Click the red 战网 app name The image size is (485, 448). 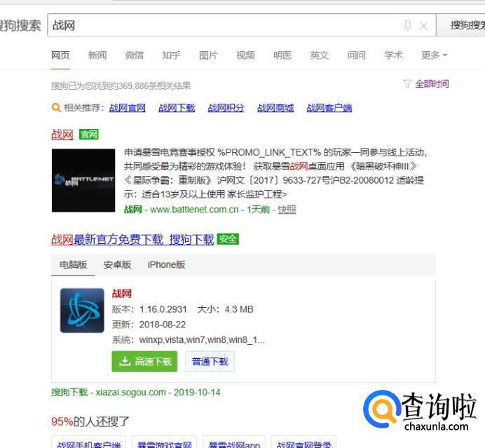tap(122, 293)
